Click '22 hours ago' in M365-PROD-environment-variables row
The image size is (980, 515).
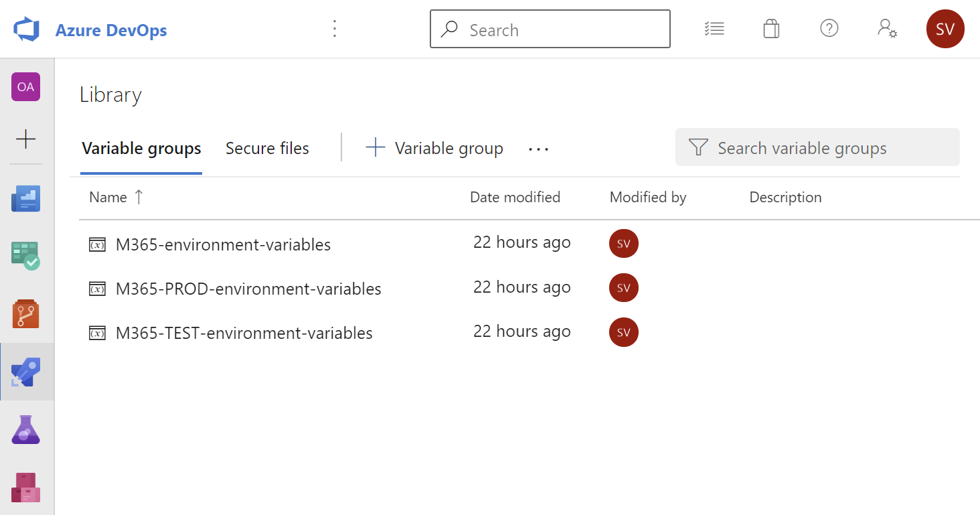point(521,287)
